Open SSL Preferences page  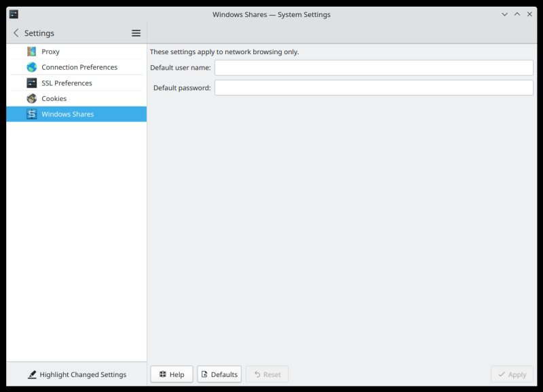(77, 83)
